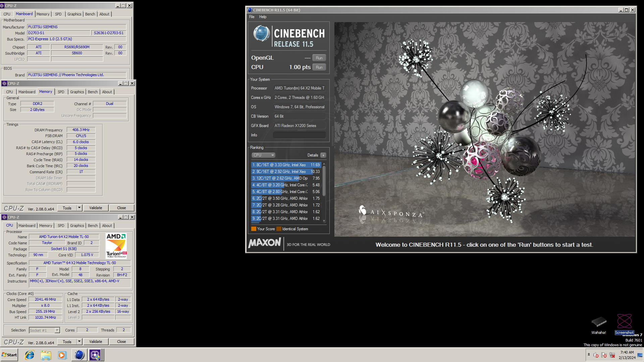Image resolution: width=644 pixels, height=362 pixels.
Task: Click Tools button in bottom CPU-Z window
Action: tap(67, 342)
